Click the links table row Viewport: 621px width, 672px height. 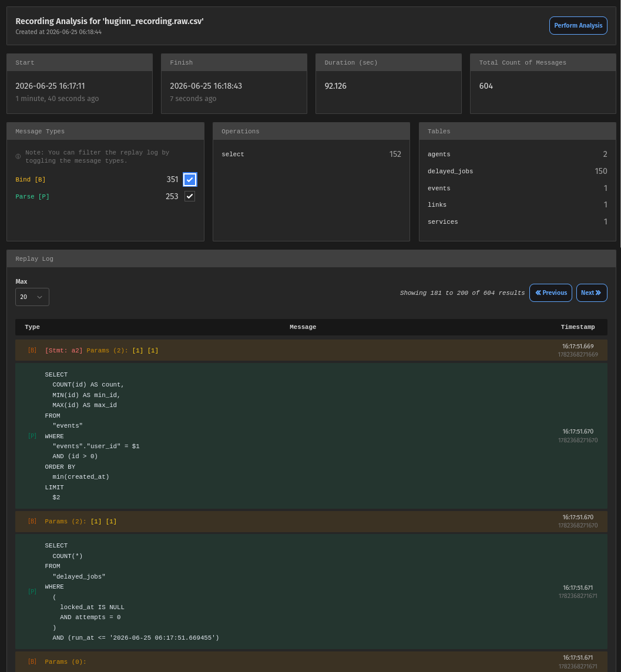[x=517, y=205]
